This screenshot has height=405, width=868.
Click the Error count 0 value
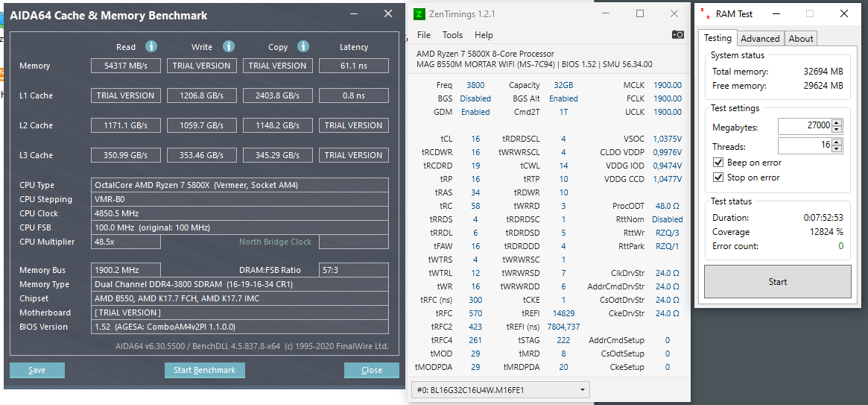point(841,246)
